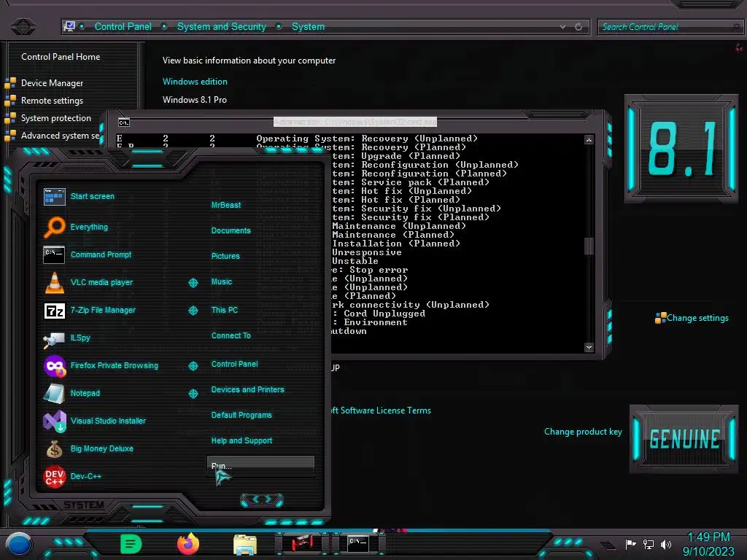Open Command Prompt from start menu
747x560 pixels.
[88, 254]
